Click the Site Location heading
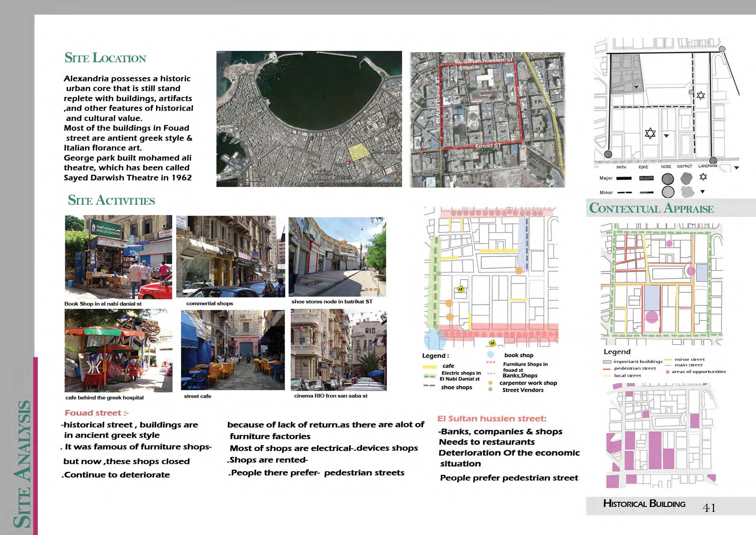The width and height of the screenshot is (756, 535). tap(105, 58)
